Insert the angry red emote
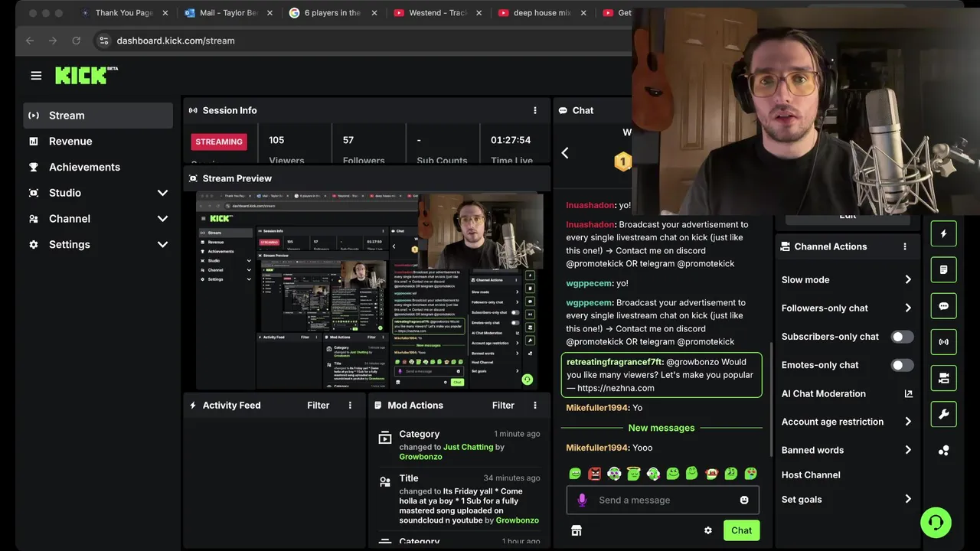The height and width of the screenshot is (551, 980). pos(595,474)
